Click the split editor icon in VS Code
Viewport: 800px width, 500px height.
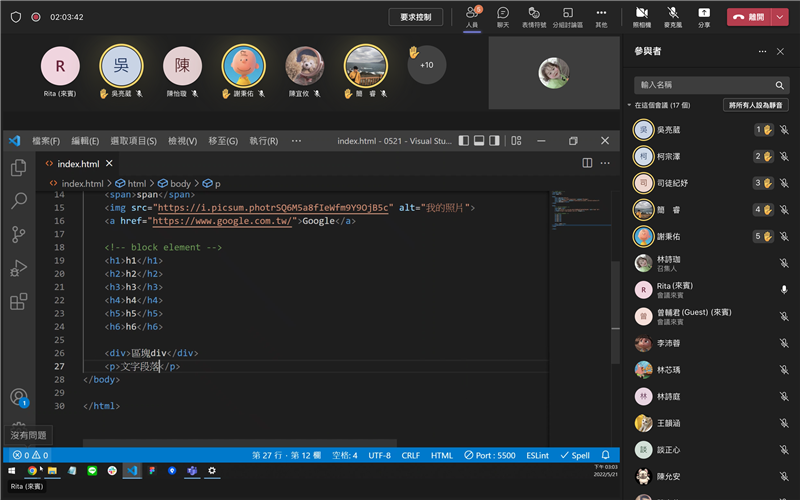(x=587, y=163)
